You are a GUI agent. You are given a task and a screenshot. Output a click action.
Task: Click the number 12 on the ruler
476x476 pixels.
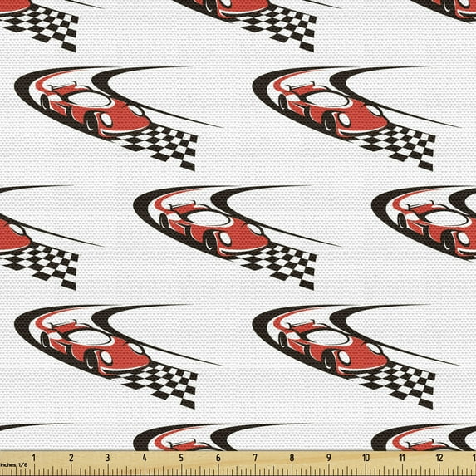[x=439, y=458]
